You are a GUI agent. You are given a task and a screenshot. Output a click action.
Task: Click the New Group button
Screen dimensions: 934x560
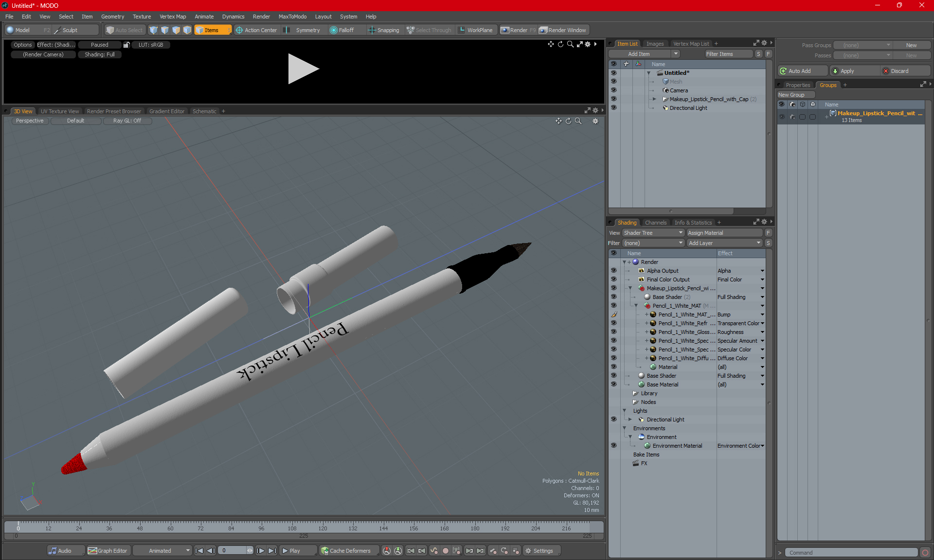[795, 95]
